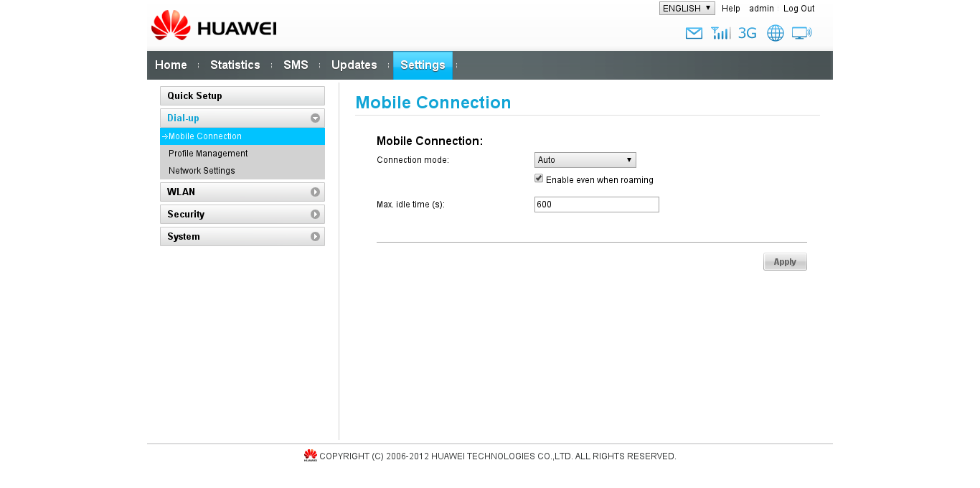Click the small Huawei logo in footer
Viewport: 980px width, 488px height.
click(x=311, y=455)
